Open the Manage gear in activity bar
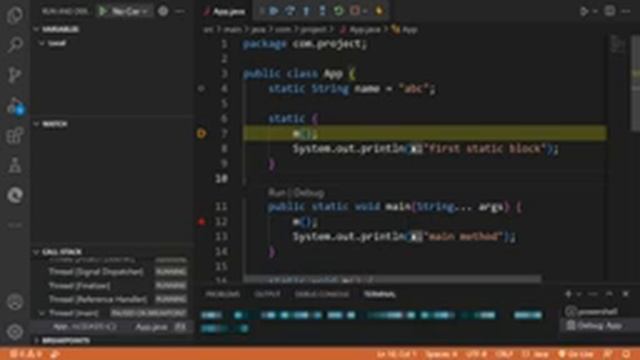The height and width of the screenshot is (360, 640). (15, 332)
